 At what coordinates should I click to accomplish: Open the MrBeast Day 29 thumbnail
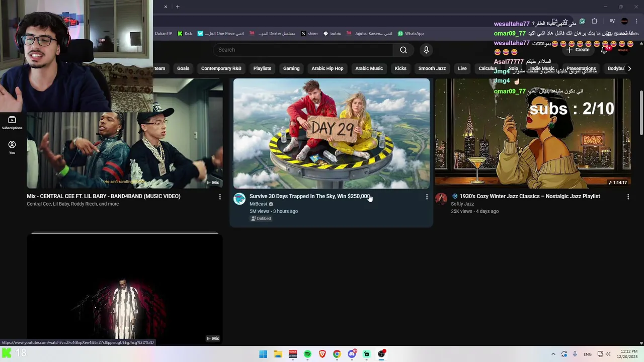coord(332,133)
